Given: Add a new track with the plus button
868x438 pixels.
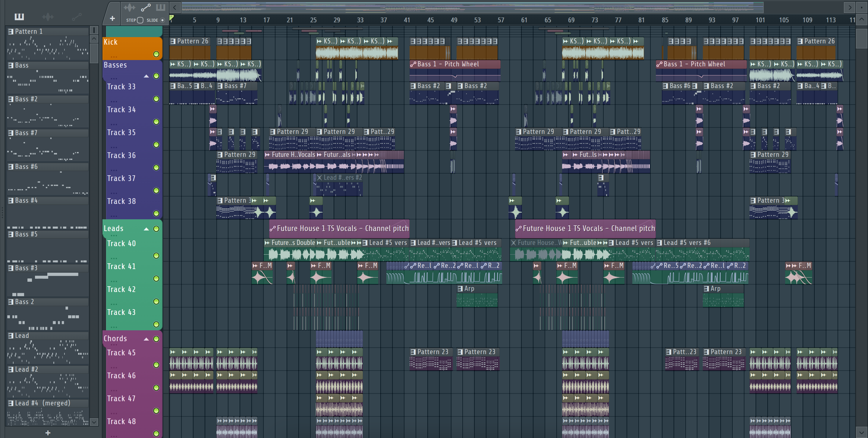Looking at the screenshot, I should (x=112, y=18).
